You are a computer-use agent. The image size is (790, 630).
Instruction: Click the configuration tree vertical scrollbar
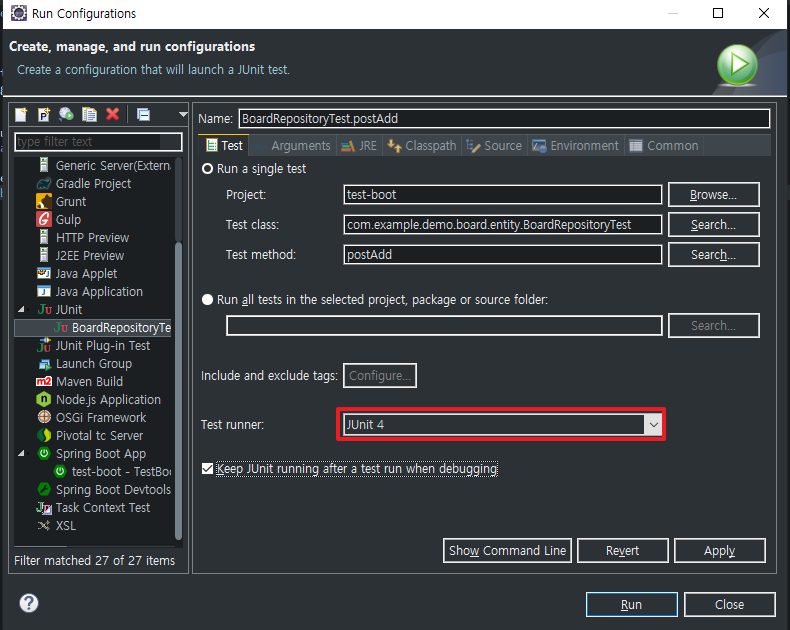pos(178,391)
